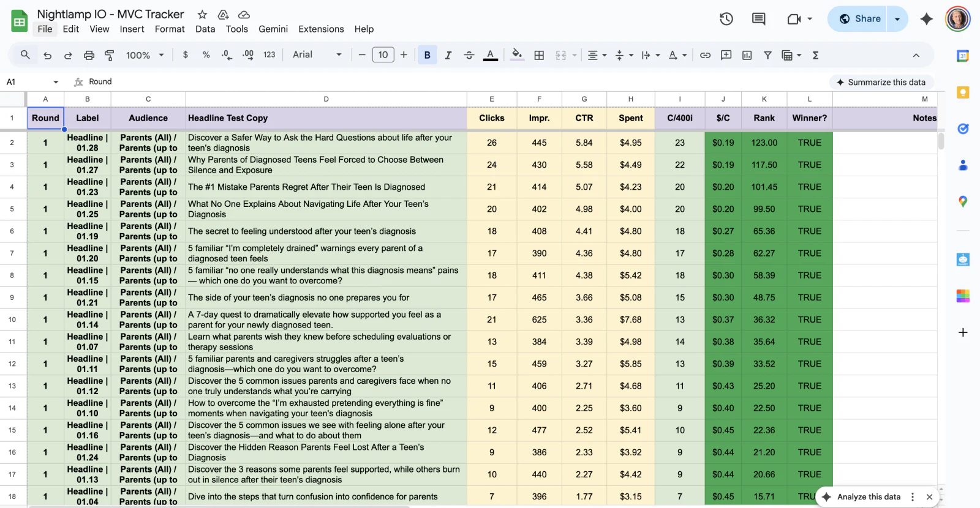Print the spreadsheet

[x=89, y=55]
